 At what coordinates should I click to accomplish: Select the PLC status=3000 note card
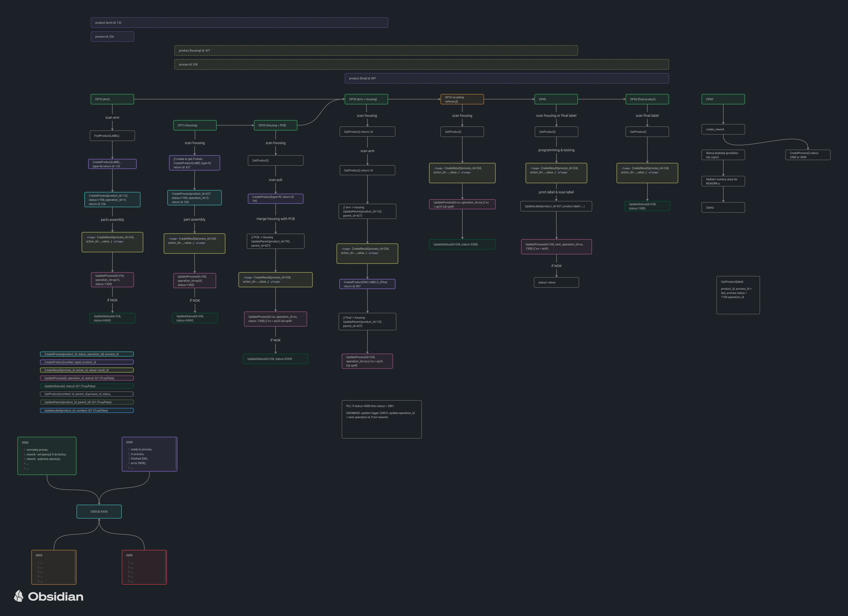point(381,419)
